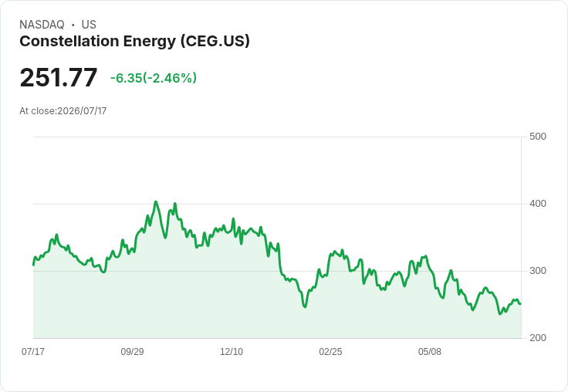Screen dimensions: 568x392
Task: Click the 500 y-axis price label
Action: [538, 137]
